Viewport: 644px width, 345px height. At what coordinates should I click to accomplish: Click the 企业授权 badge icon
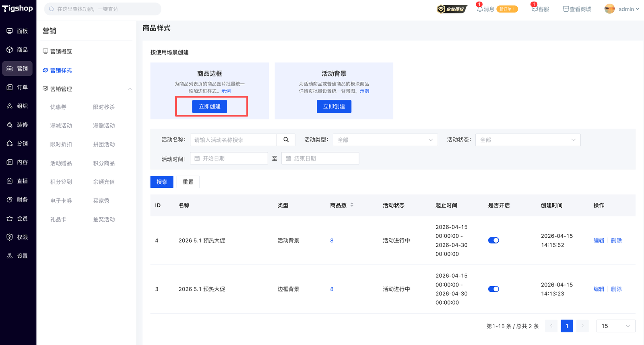(x=452, y=9)
